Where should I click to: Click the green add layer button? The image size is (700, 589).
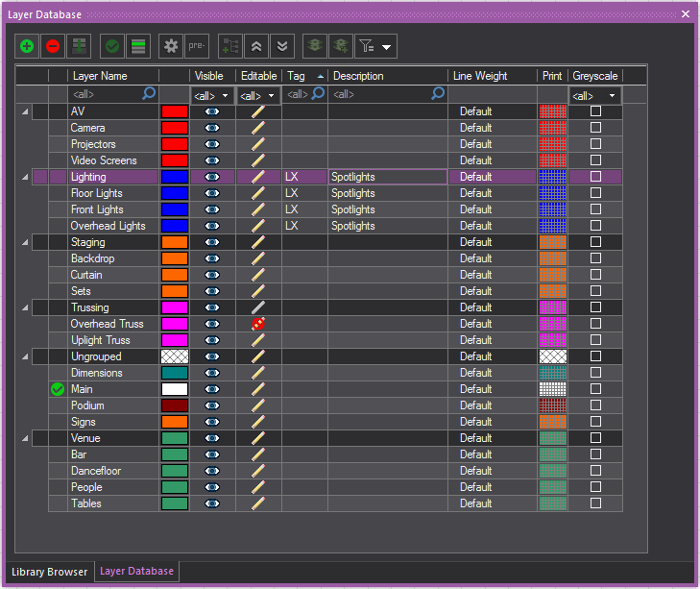click(27, 45)
